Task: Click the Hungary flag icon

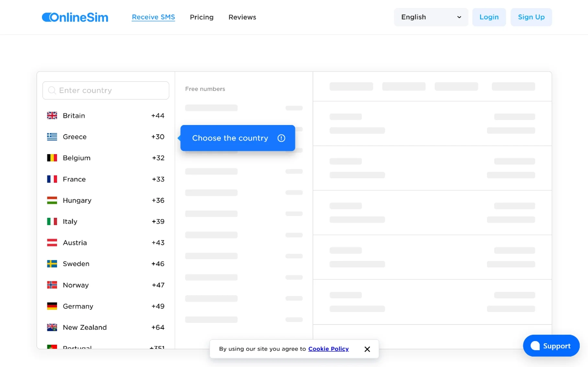Action: [x=52, y=200]
